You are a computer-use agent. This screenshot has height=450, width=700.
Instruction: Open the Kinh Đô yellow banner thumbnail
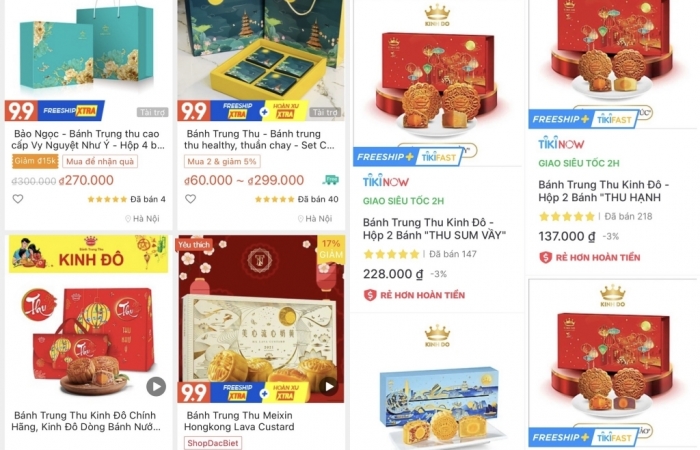click(x=89, y=254)
